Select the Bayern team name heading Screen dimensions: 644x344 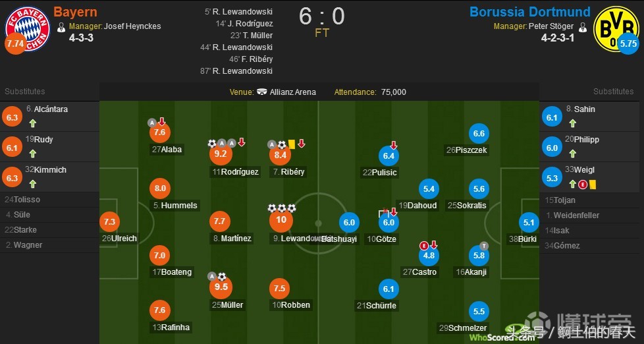click(x=75, y=12)
